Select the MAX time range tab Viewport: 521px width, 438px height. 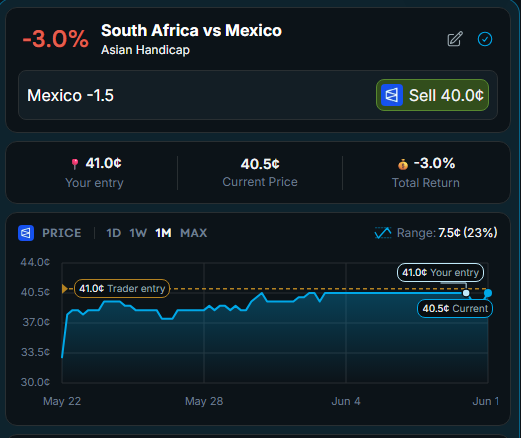pyautogui.click(x=194, y=233)
